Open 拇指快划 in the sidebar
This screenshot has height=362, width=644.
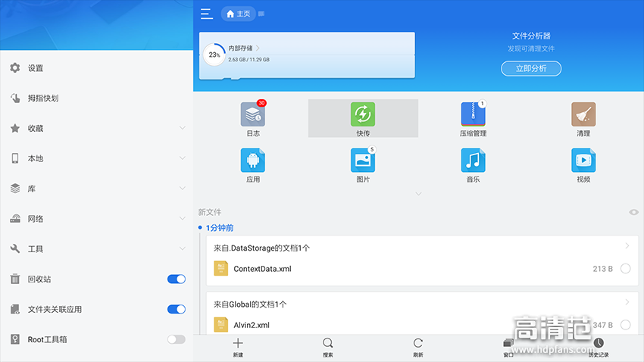click(96, 98)
